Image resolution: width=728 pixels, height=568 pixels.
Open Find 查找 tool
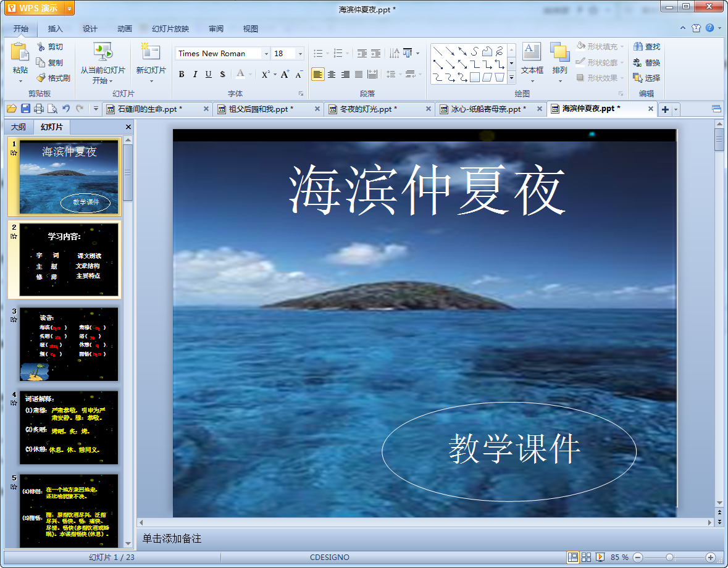point(646,47)
